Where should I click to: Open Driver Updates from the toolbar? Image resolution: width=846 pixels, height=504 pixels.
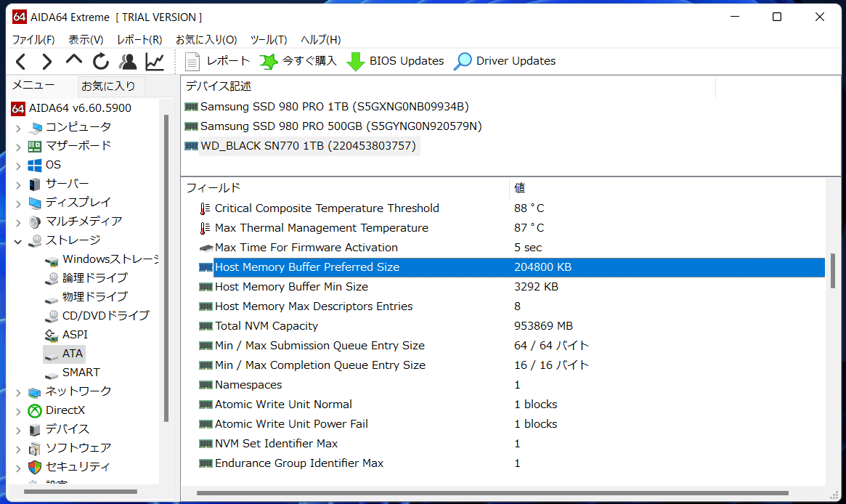505,61
